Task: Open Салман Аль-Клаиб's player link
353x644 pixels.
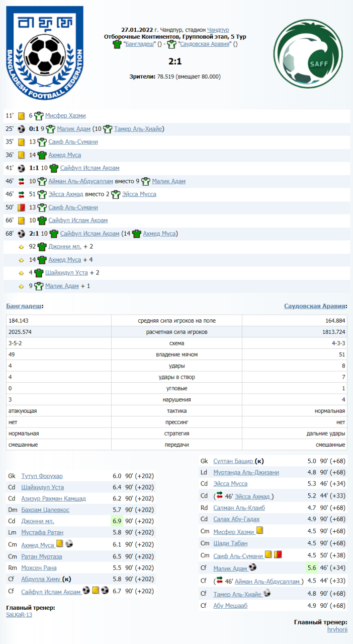Action: point(239,508)
